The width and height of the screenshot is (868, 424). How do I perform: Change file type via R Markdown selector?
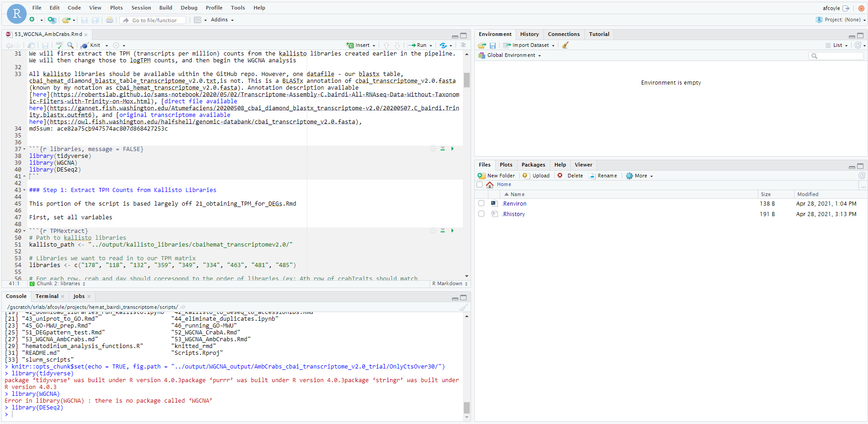[450, 283]
